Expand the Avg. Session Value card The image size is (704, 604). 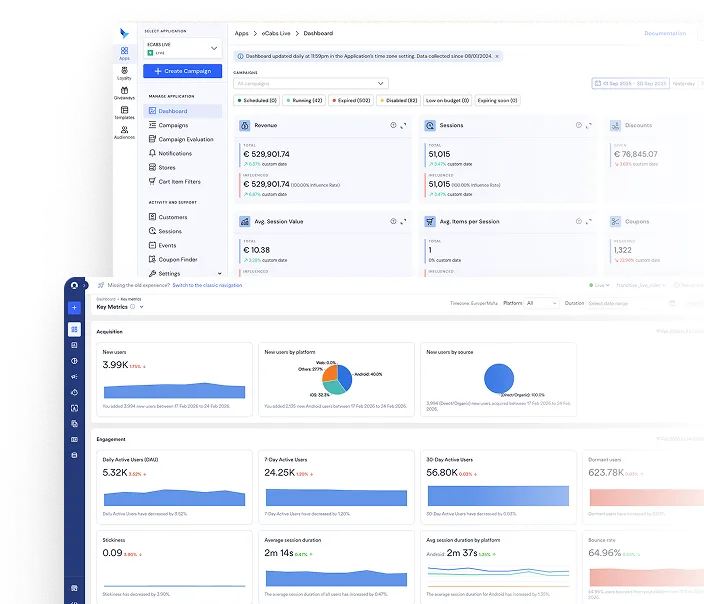tap(403, 221)
